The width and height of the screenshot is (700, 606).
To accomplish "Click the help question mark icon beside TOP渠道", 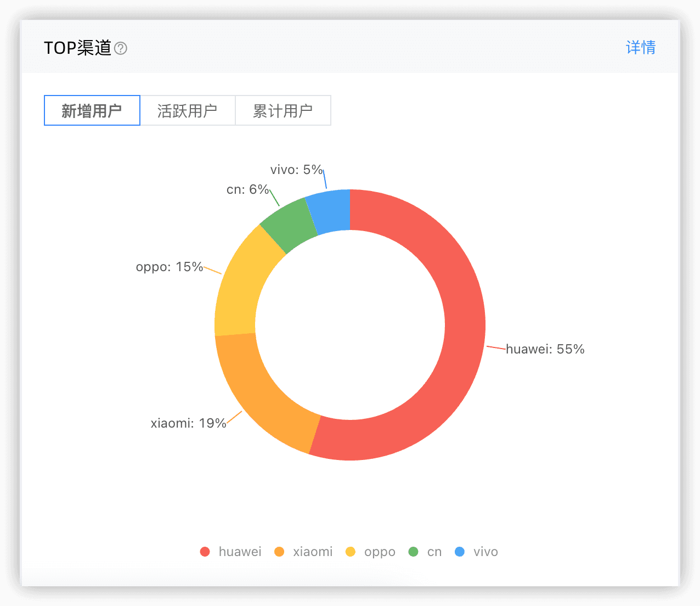I will pos(121,48).
